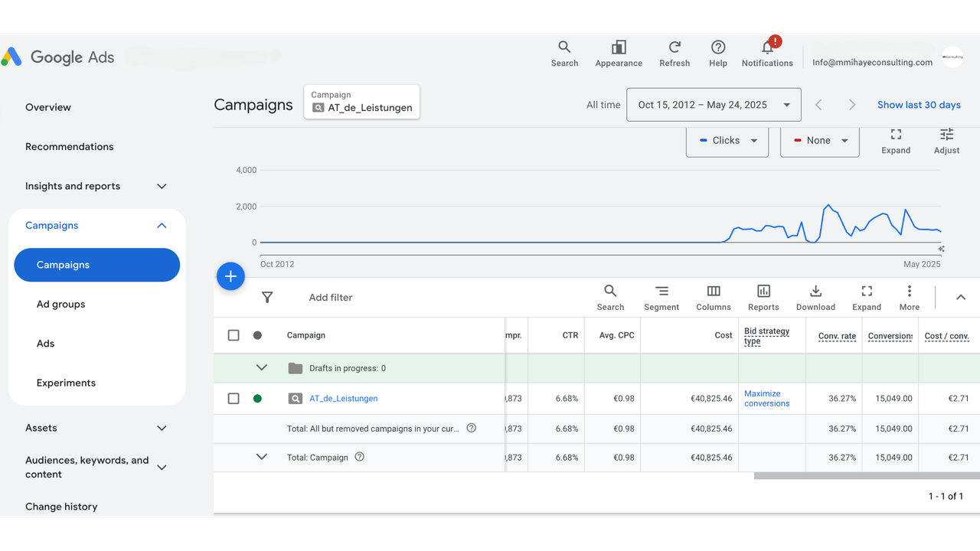Open the Appearance settings icon
This screenshot has height=551, width=980.
pyautogui.click(x=619, y=54)
